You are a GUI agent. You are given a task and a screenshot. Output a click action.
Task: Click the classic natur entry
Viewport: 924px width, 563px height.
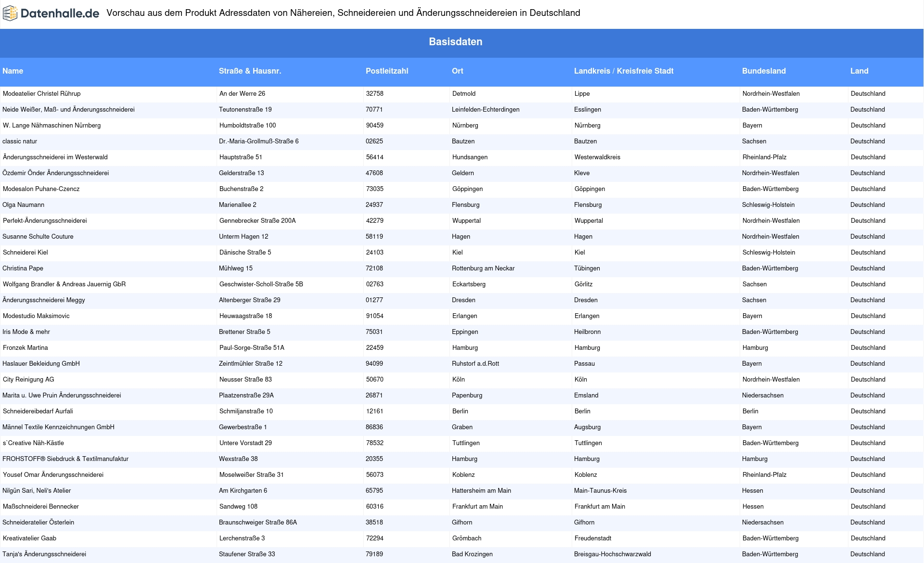click(x=20, y=141)
